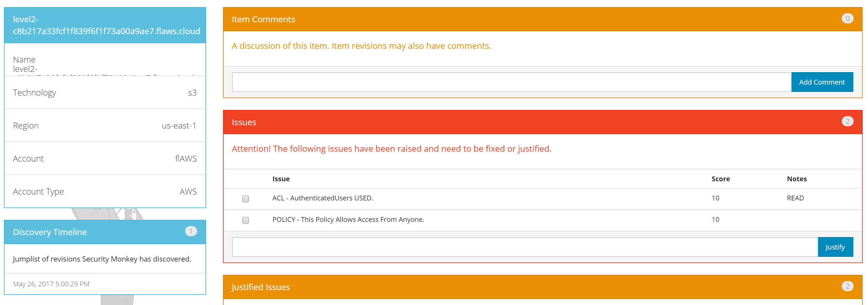Click the Issues count badge
Screen dimensions: 868x305
coord(847,121)
